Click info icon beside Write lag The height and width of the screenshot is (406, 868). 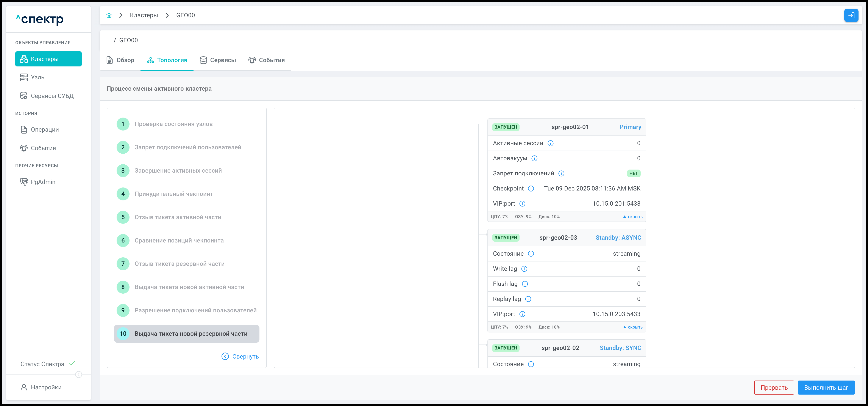pyautogui.click(x=524, y=269)
